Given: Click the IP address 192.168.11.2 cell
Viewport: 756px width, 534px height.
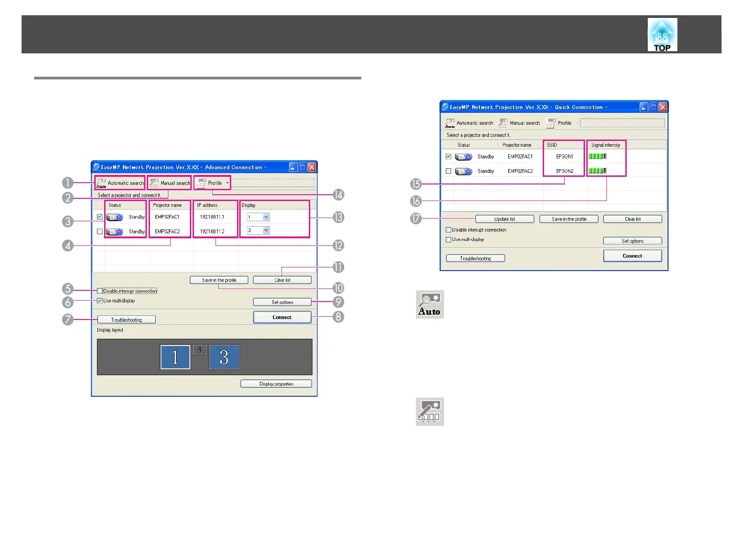Looking at the screenshot, I should 212,232.
